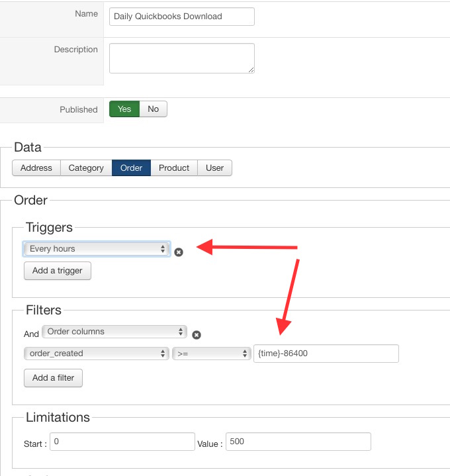This screenshot has height=476, width=450.
Task: Switch to the Address data tab
Action: (36, 168)
